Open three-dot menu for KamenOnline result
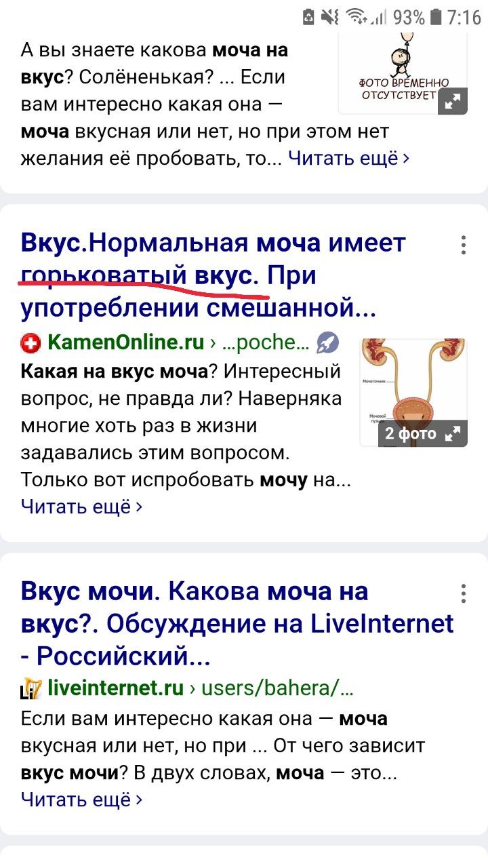 [x=464, y=245]
